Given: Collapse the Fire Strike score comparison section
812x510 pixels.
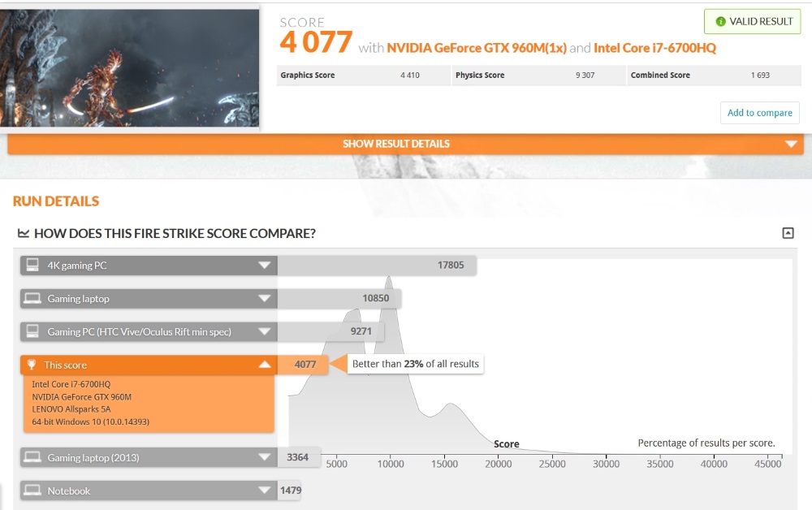Looking at the screenshot, I should coord(787,233).
